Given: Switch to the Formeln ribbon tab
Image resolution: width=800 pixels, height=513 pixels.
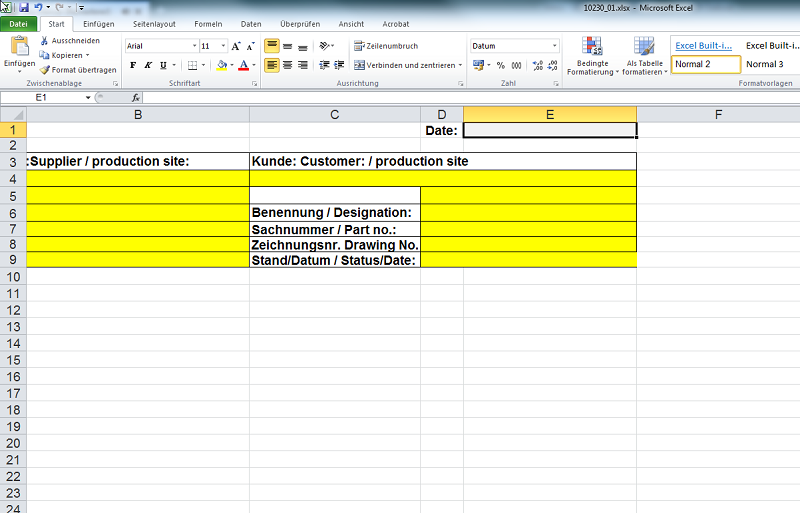Looking at the screenshot, I should [x=208, y=23].
